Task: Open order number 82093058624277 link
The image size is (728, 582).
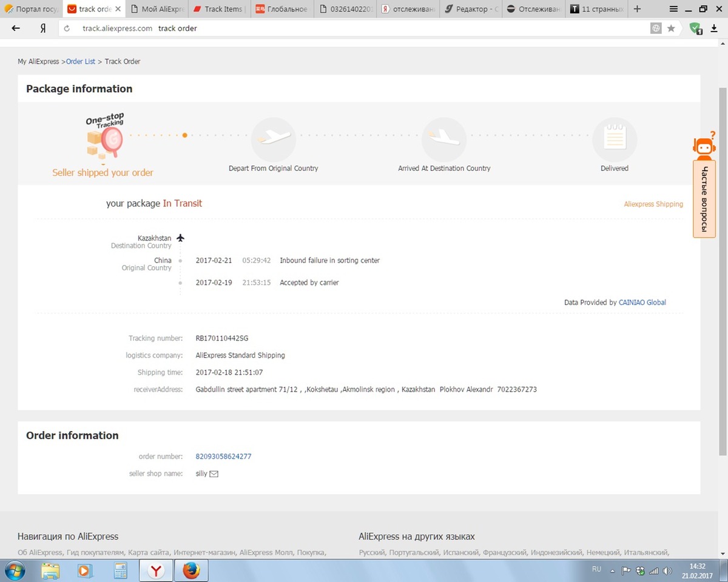Action: 223,457
